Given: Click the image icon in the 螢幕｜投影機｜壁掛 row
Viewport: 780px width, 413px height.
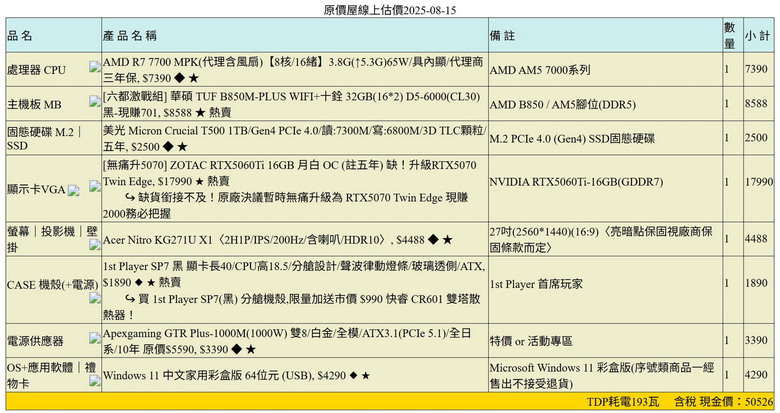Looking at the screenshot, I should [x=95, y=244].
